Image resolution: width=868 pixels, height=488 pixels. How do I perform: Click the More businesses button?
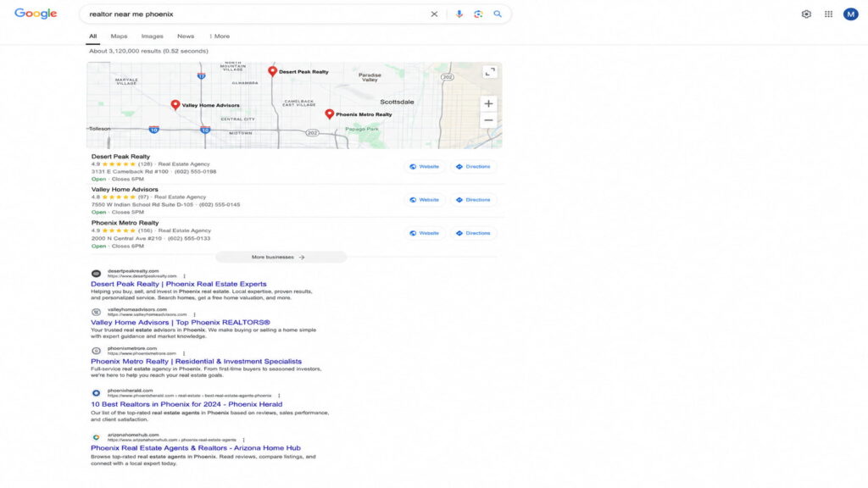281,258
